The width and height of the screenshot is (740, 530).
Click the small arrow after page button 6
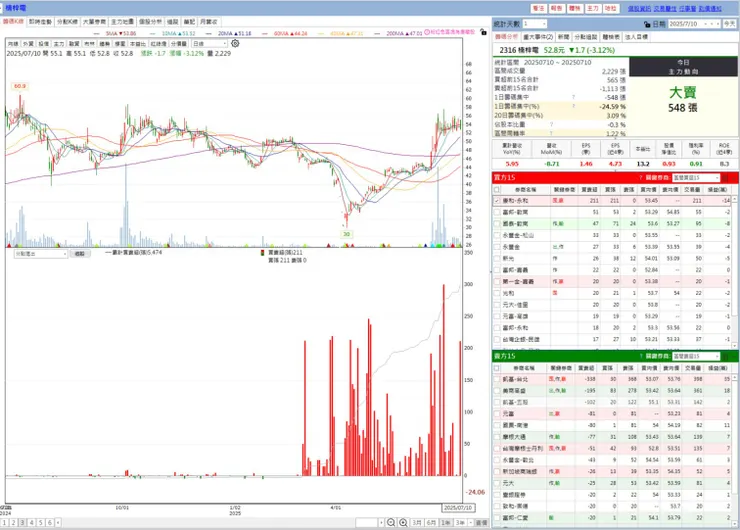pyautogui.click(x=58, y=522)
